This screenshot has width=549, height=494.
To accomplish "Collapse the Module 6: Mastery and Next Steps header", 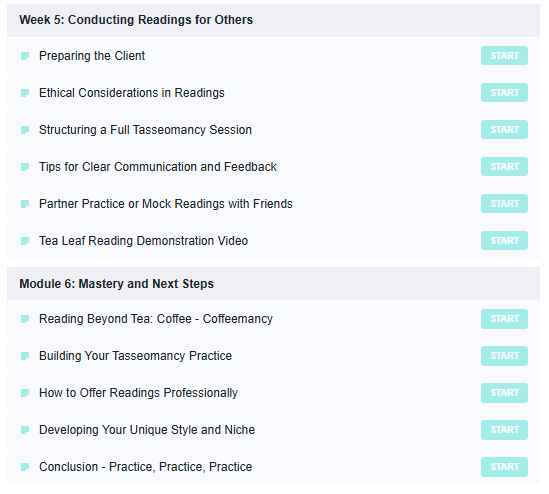I will click(x=273, y=284).
